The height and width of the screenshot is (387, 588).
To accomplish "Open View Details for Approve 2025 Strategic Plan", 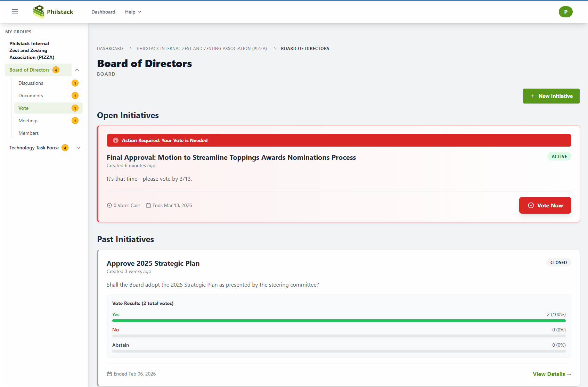I will (x=552, y=373).
